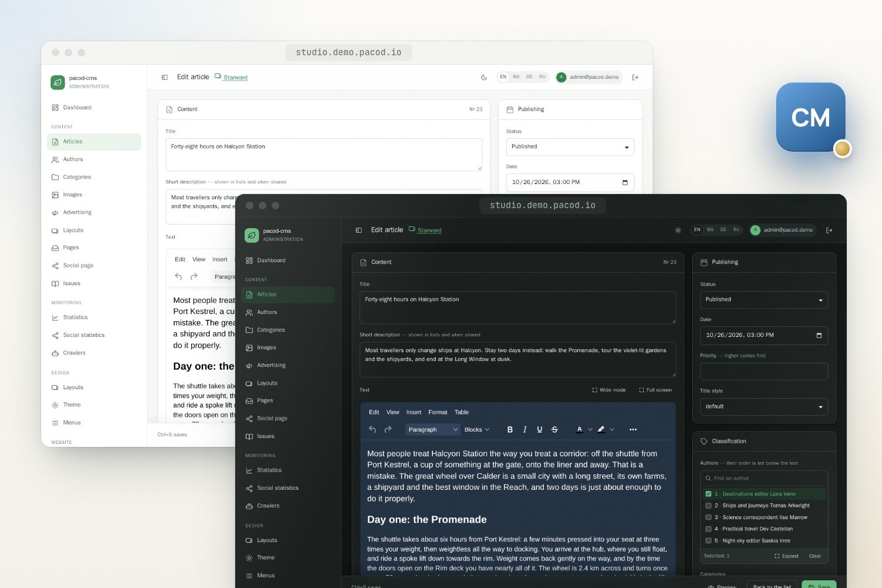Click the Title field in dark window
882x588 pixels.
[517, 308]
